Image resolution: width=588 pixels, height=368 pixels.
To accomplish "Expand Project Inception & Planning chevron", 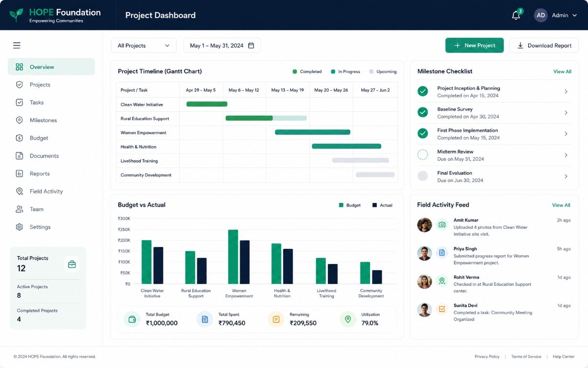I will coord(566,92).
